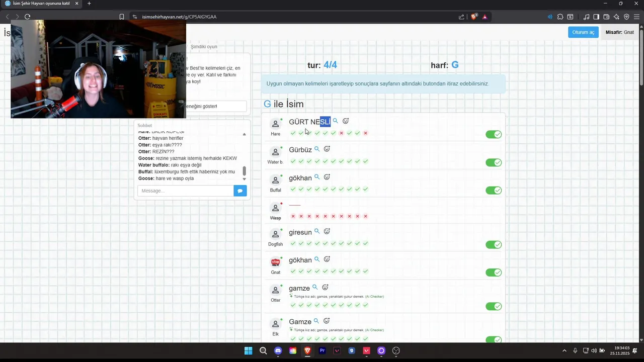644x362 pixels.
Task: Add emoji reaction to Buffal's gökhan
Action: 327,177
